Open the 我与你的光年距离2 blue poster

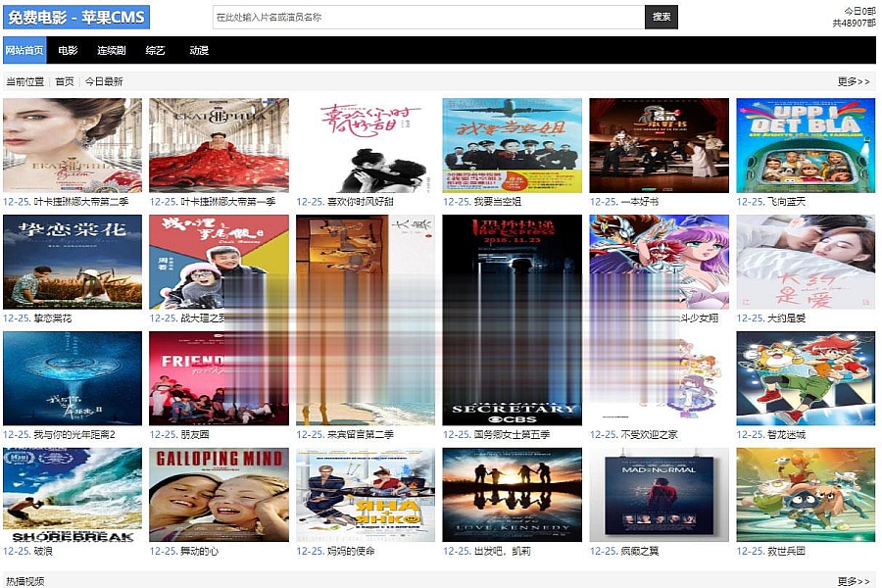click(73, 378)
